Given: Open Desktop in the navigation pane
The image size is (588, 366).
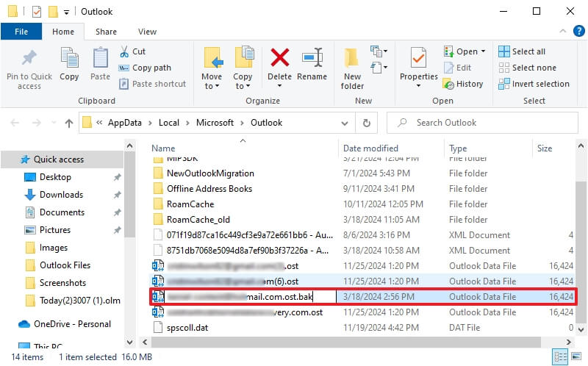Looking at the screenshot, I should (55, 177).
